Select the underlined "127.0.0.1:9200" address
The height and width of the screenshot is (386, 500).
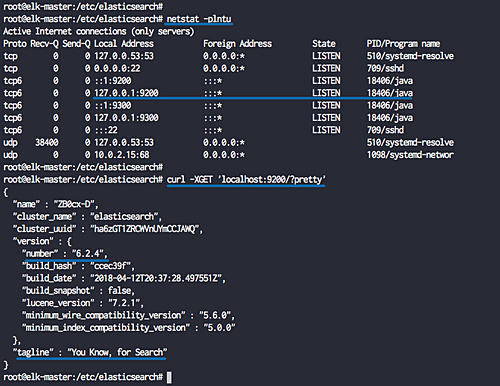126,93
